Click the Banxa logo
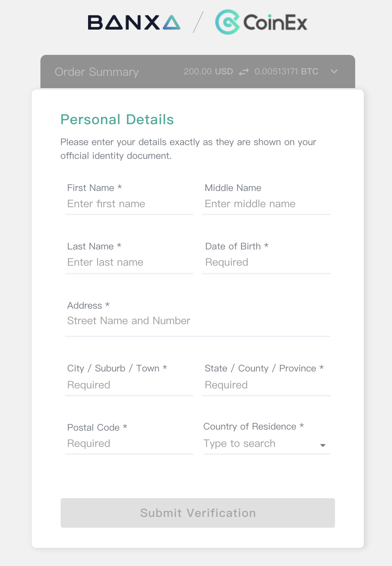The image size is (392, 566). (x=134, y=22)
